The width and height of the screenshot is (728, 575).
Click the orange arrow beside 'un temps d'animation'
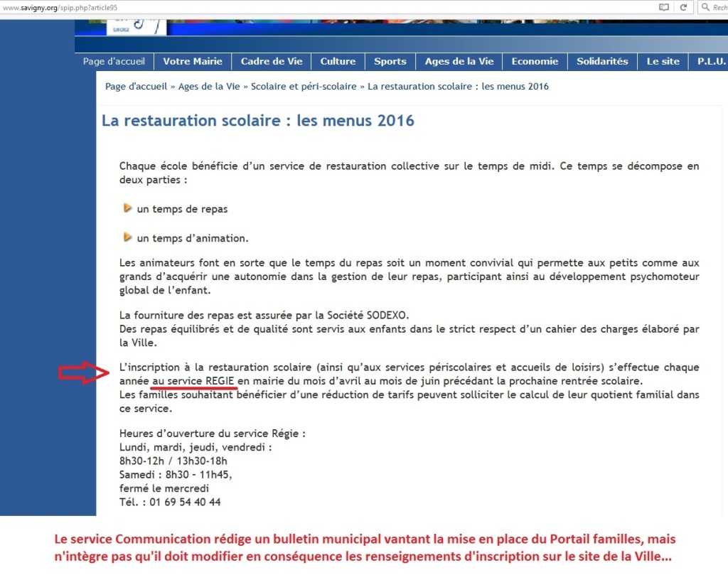(x=127, y=235)
